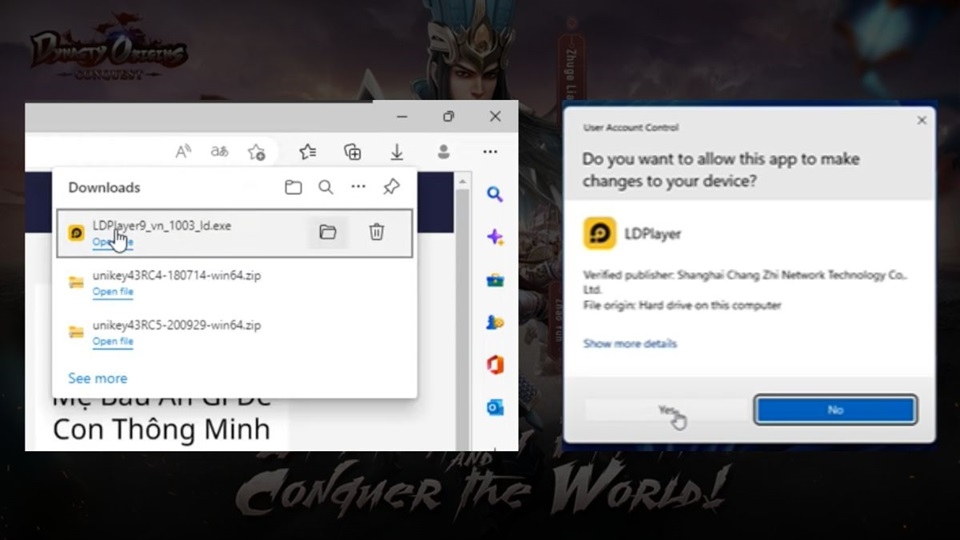Pin the Downloads panel
Screen dimensions: 960x540
click(x=391, y=187)
